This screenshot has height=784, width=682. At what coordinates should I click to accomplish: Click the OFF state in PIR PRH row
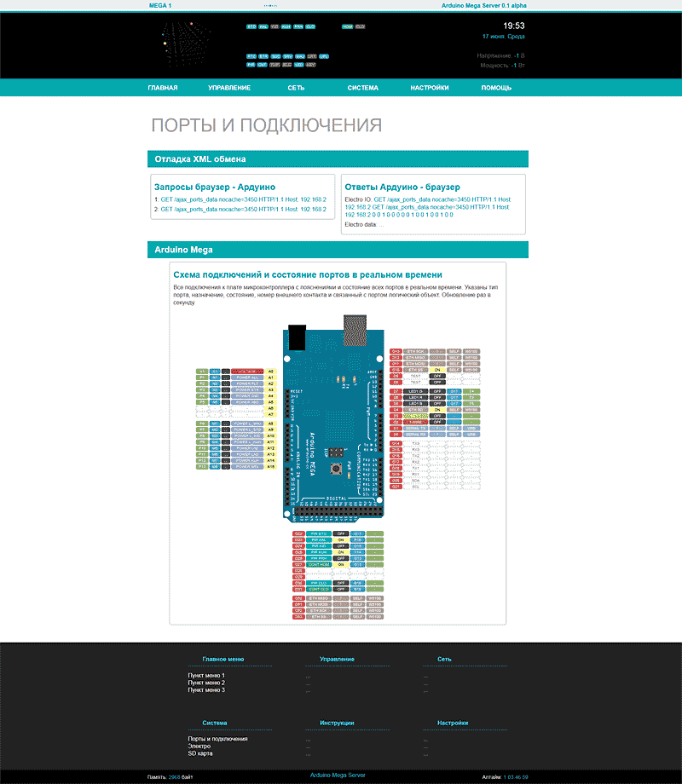pyautogui.click(x=341, y=558)
